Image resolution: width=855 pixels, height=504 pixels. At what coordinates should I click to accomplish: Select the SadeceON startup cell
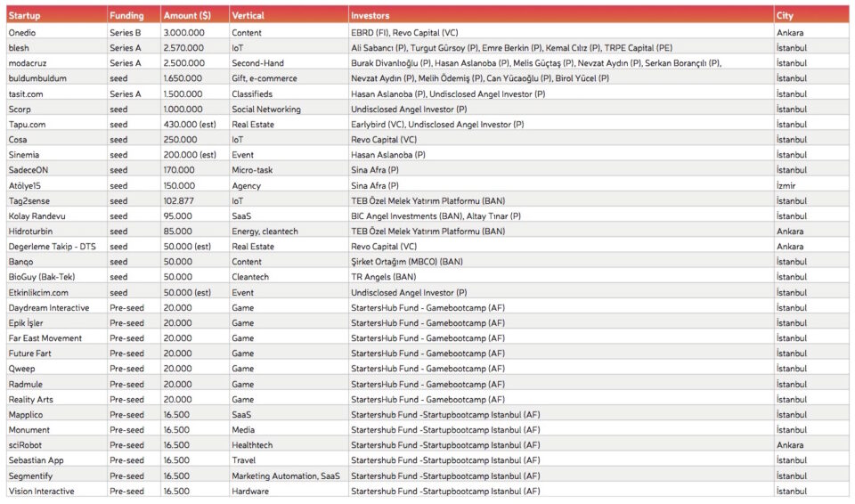pos(57,170)
